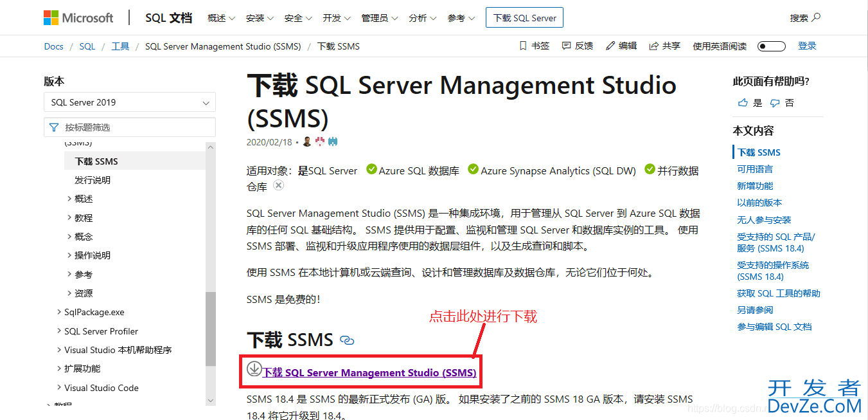Expand the 操作说明 tree node
Screen dimensions: 868x420
click(69, 255)
